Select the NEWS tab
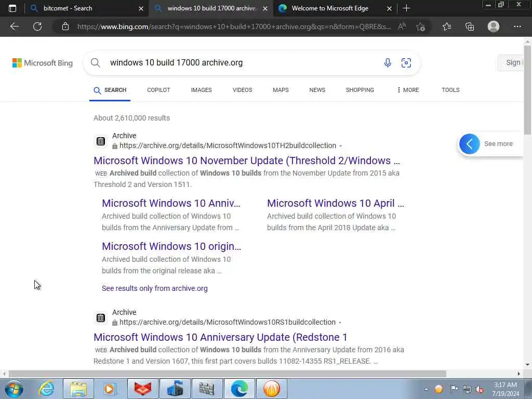 317,90
